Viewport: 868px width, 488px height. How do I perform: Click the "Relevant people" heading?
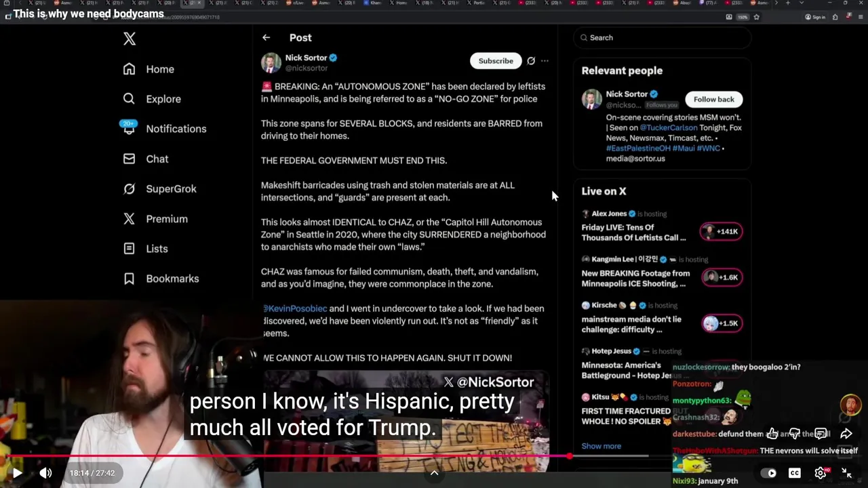[622, 70]
